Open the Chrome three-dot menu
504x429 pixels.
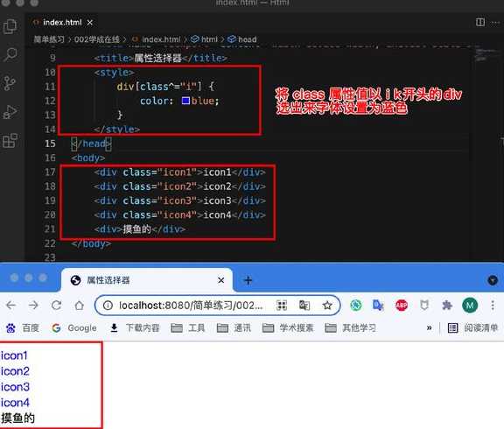tap(493, 306)
